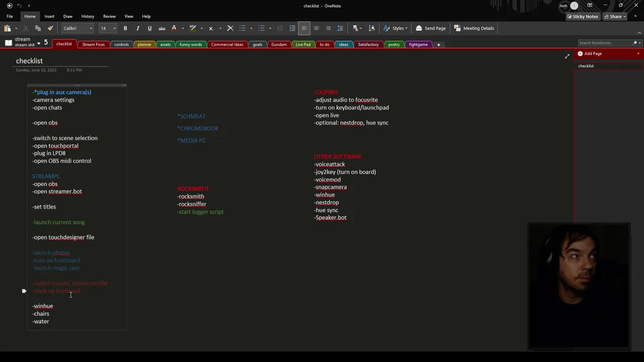Open the Share dropdown button
Viewport: 644px width, 362px height.
click(x=615, y=17)
